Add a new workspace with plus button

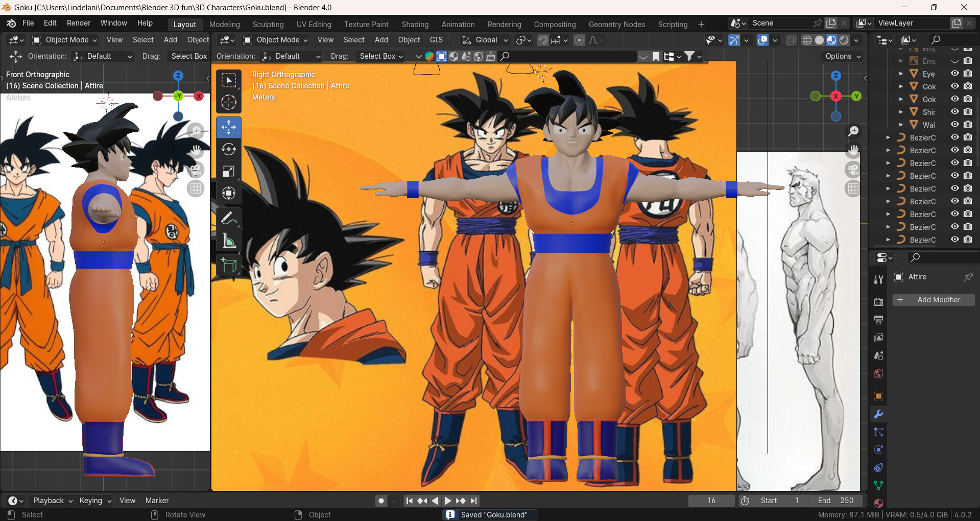coord(701,25)
